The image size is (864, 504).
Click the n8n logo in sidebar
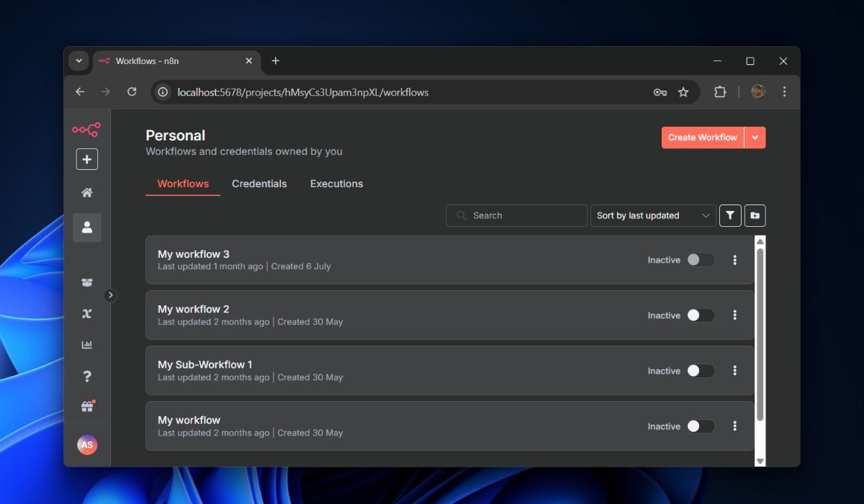pos(86,130)
